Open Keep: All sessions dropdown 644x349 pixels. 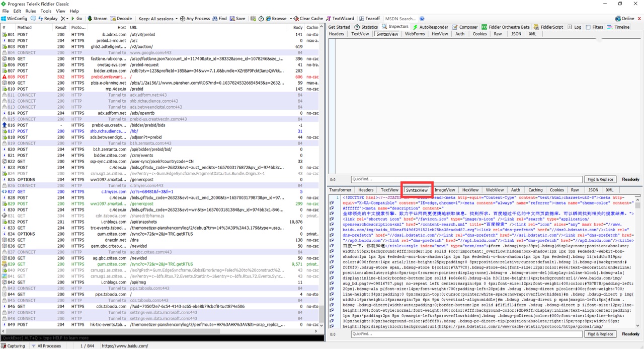coord(157,19)
